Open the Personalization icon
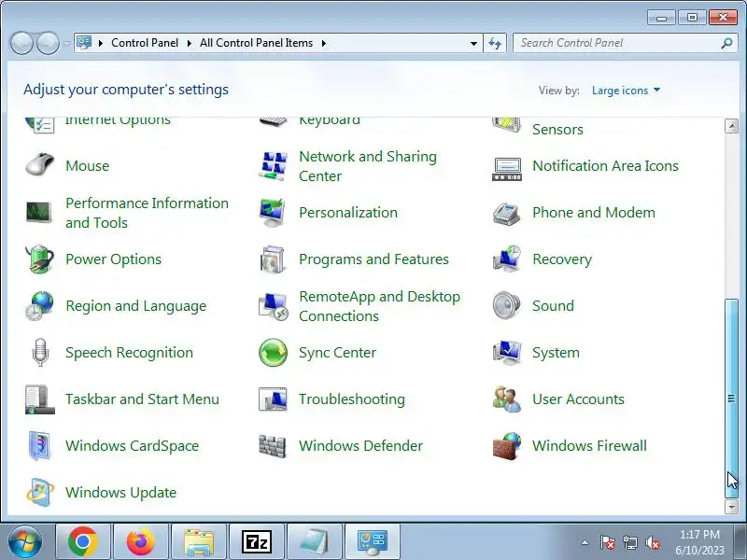747x560 pixels. click(x=273, y=213)
